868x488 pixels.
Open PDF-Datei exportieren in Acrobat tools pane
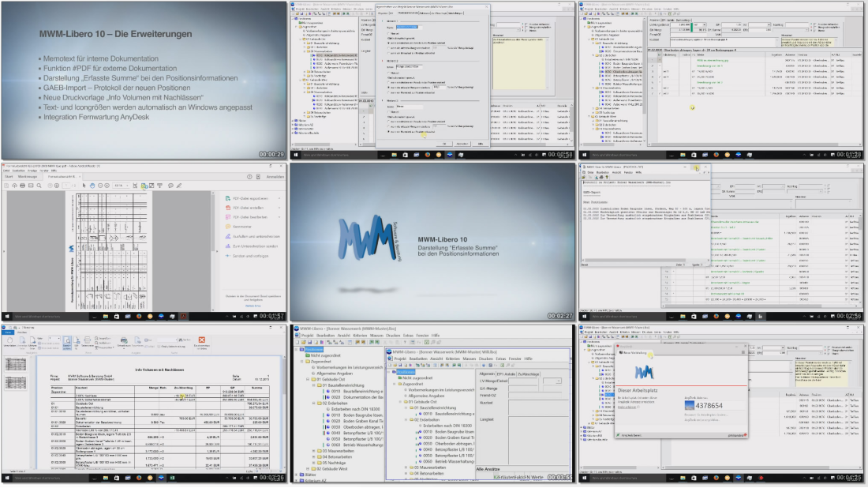coord(251,198)
